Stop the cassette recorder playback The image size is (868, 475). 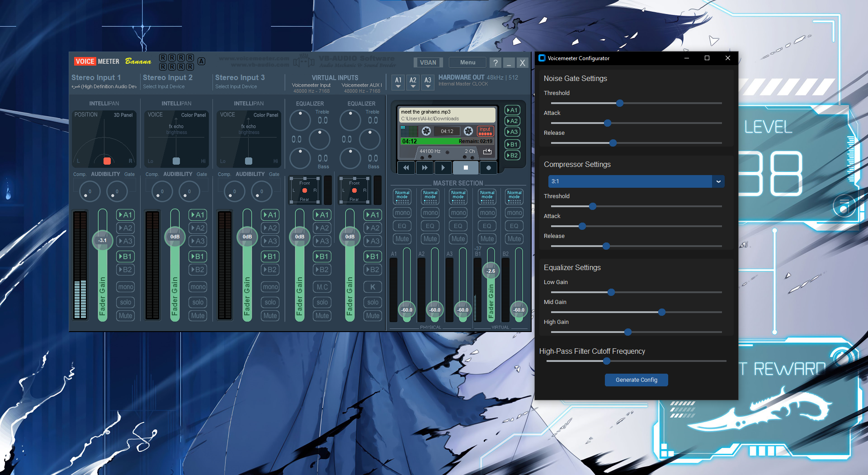click(466, 168)
